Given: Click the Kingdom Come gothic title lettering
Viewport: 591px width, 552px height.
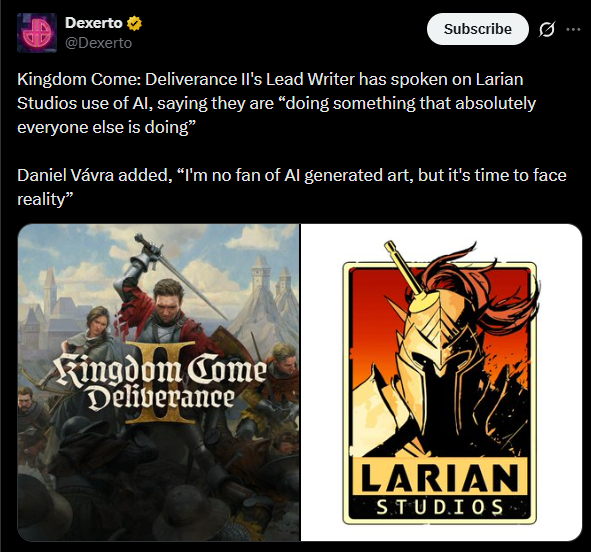Looking at the screenshot, I should pyautogui.click(x=161, y=382).
